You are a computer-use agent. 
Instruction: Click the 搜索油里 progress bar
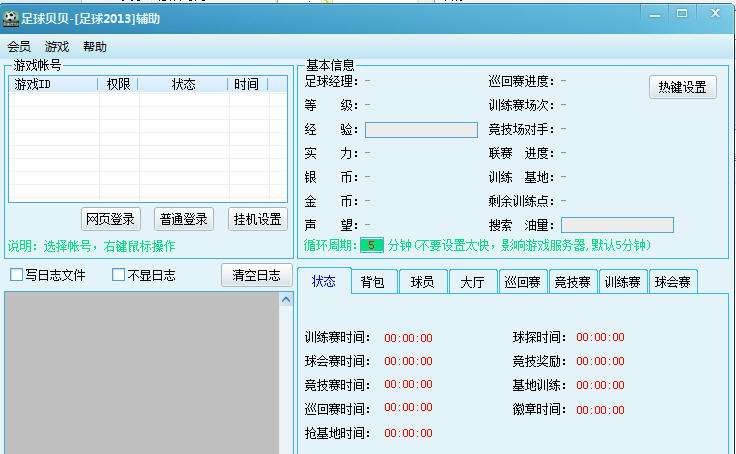point(617,225)
